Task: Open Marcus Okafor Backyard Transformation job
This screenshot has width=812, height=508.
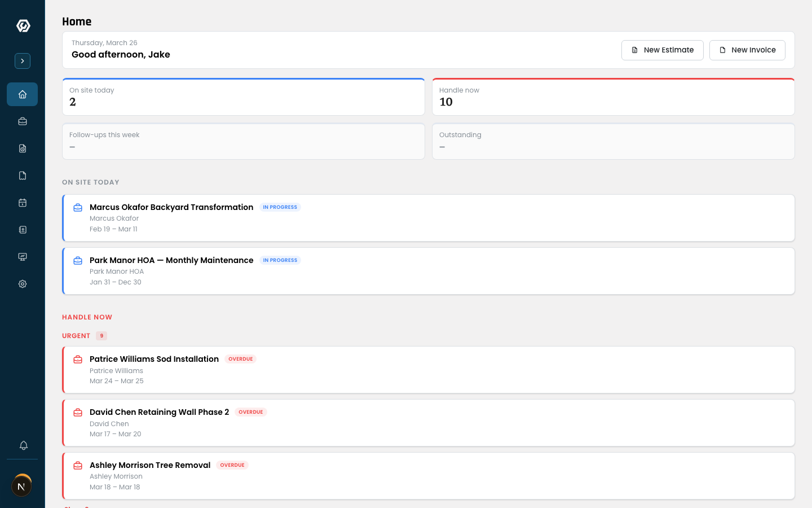Action: click(171, 207)
